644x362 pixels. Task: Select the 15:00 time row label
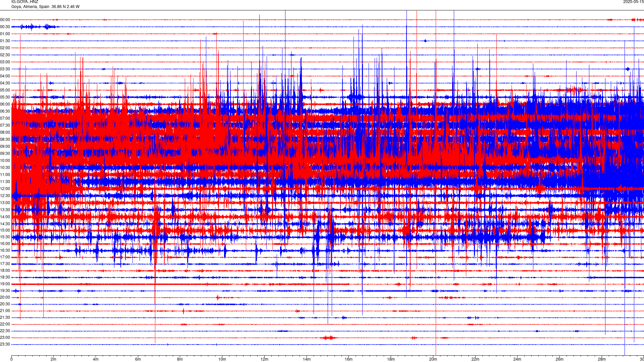5,230
